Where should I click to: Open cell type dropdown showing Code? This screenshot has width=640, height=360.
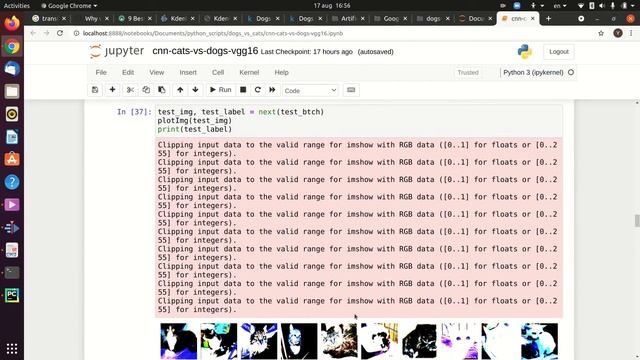pos(310,91)
